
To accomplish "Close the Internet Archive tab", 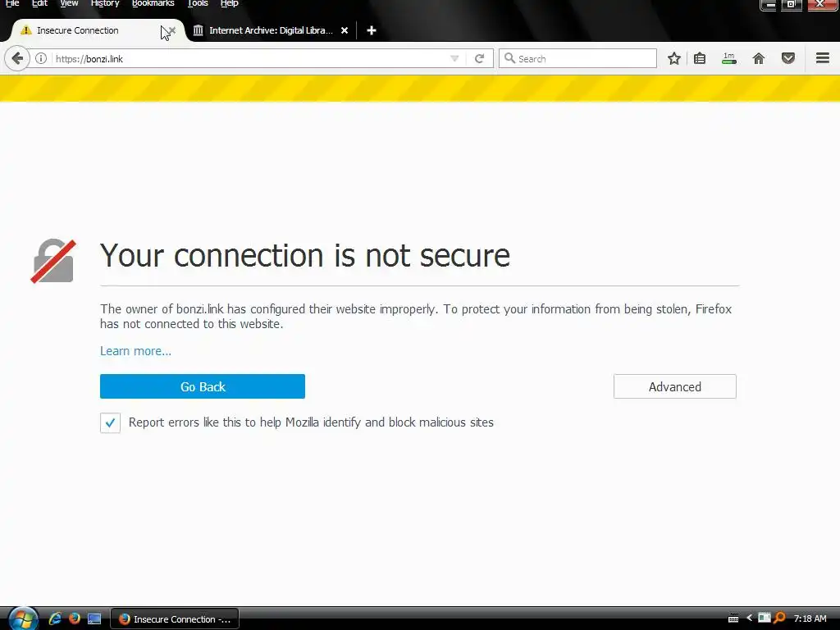I will coord(345,30).
